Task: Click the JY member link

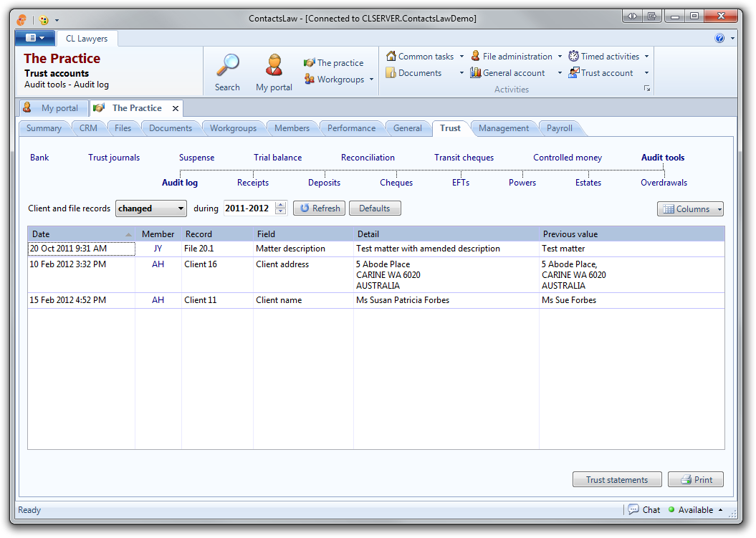Action: click(158, 249)
